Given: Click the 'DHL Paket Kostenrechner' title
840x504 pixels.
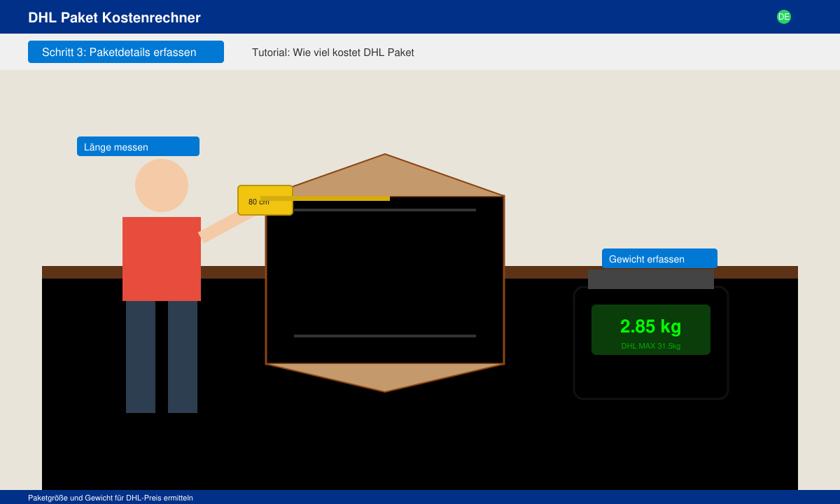Looking at the screenshot, I should 114,17.
